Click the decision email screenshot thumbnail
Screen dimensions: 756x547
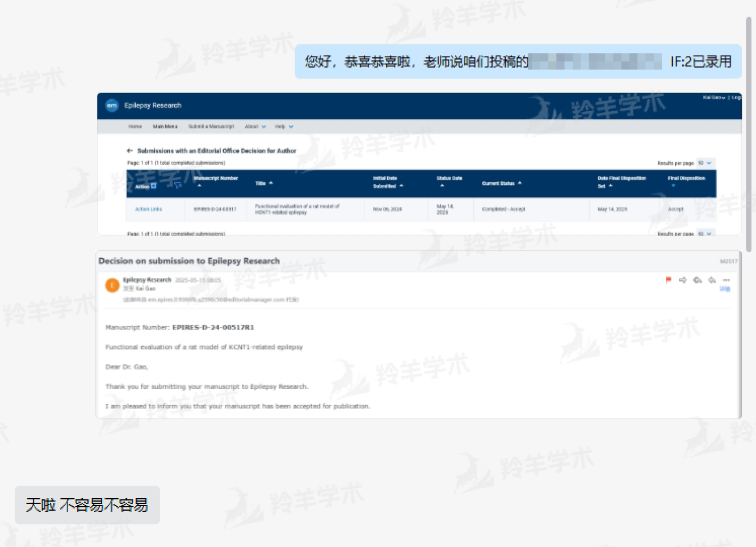pyautogui.click(x=419, y=335)
